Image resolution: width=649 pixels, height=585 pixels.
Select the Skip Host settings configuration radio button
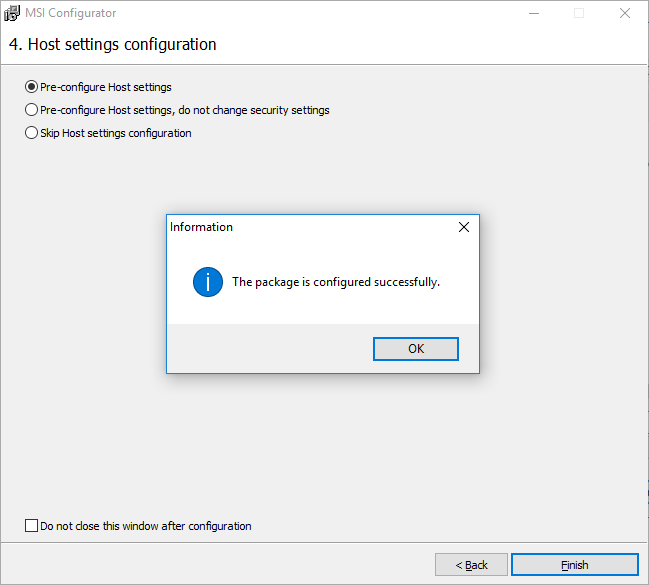click(31, 133)
